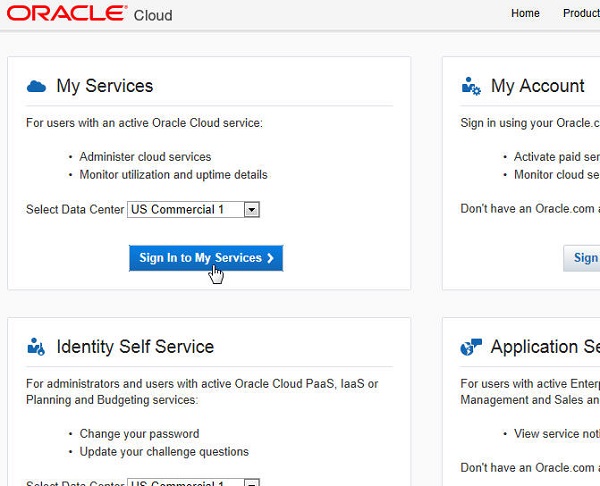Click the Change your password bullet
This screenshot has height=486, width=600.
tap(139, 434)
